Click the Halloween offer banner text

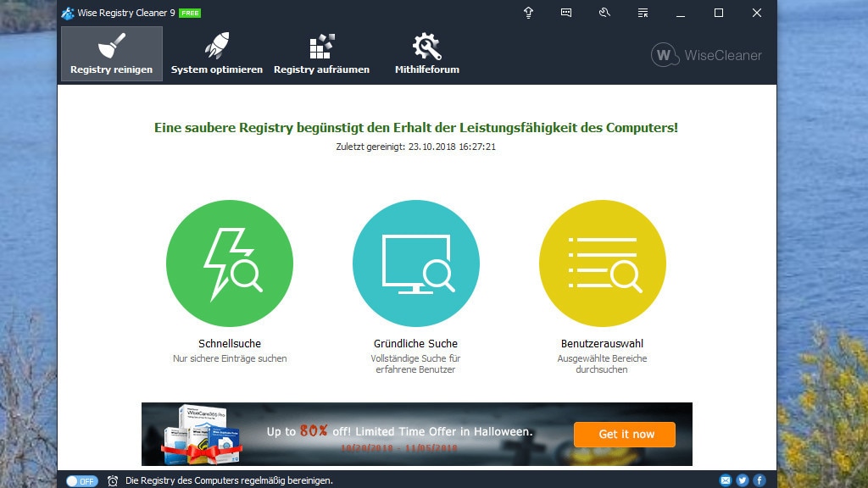click(400, 431)
